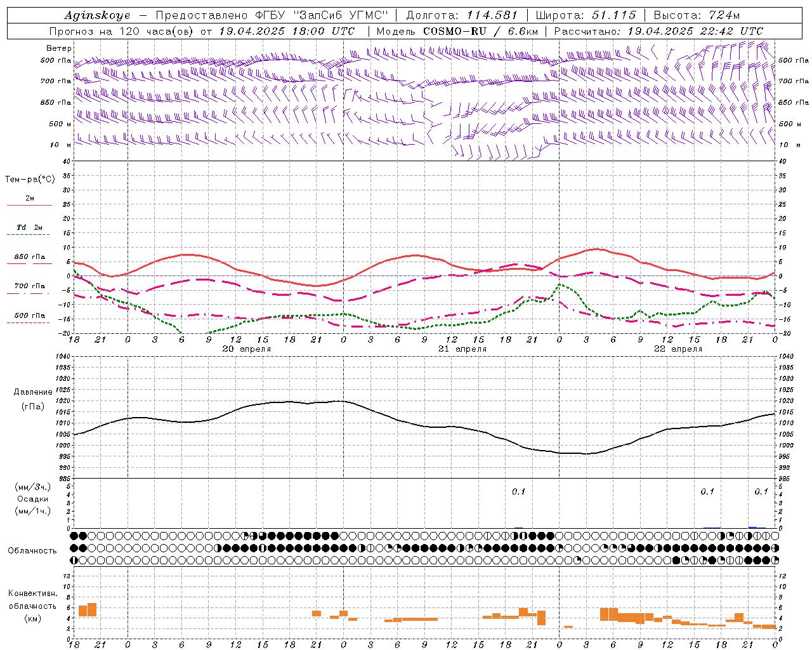Click the "Долгота: 114.581" longitude value

coord(462,15)
